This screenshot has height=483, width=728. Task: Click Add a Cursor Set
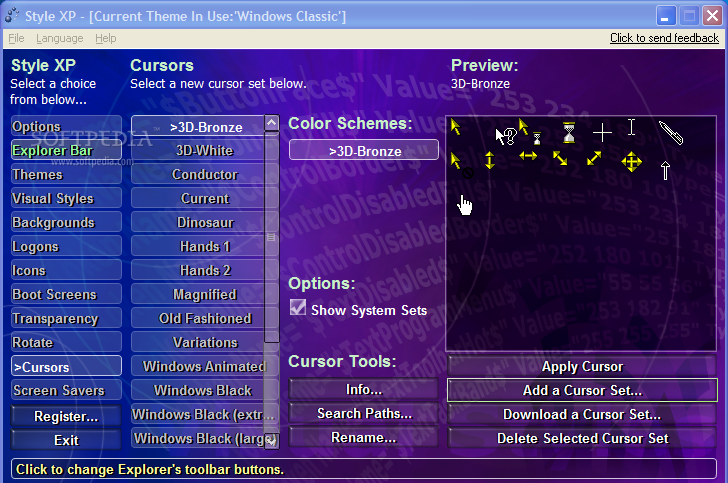[x=582, y=390]
